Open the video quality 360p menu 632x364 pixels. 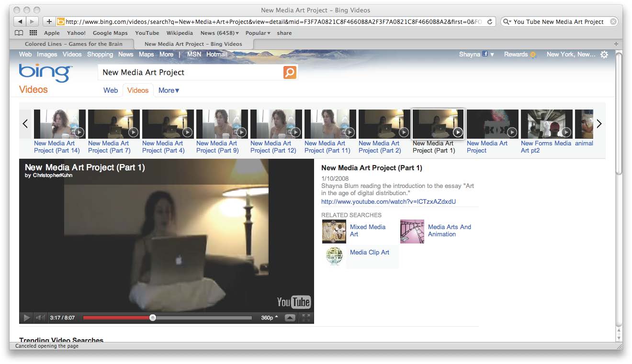point(270,318)
